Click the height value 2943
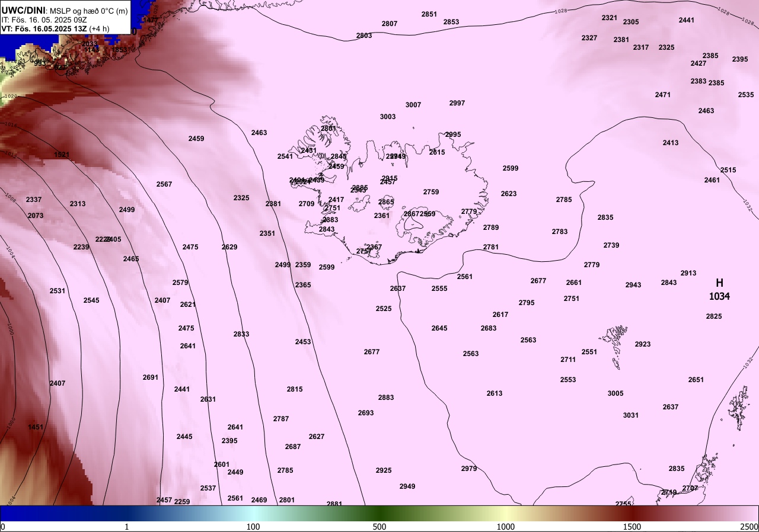The height and width of the screenshot is (532, 759). pos(633,285)
